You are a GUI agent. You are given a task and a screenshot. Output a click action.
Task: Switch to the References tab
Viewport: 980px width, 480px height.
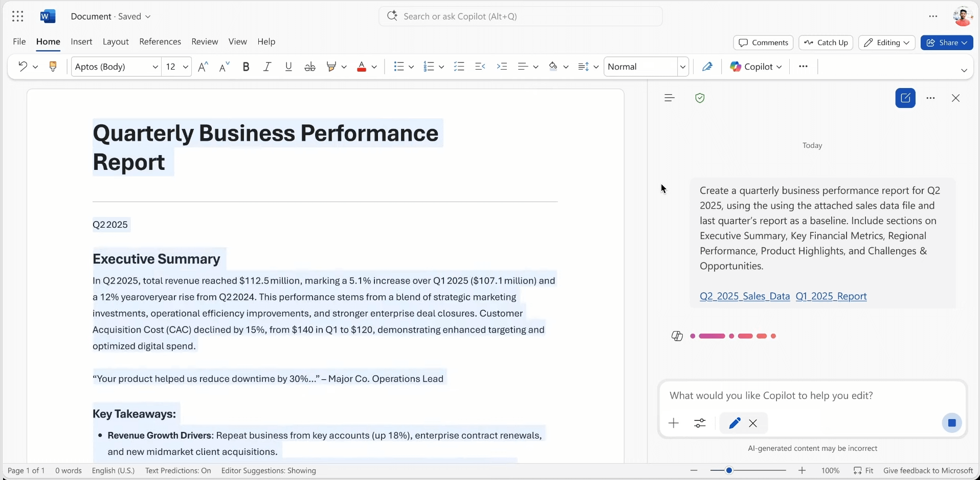point(160,42)
